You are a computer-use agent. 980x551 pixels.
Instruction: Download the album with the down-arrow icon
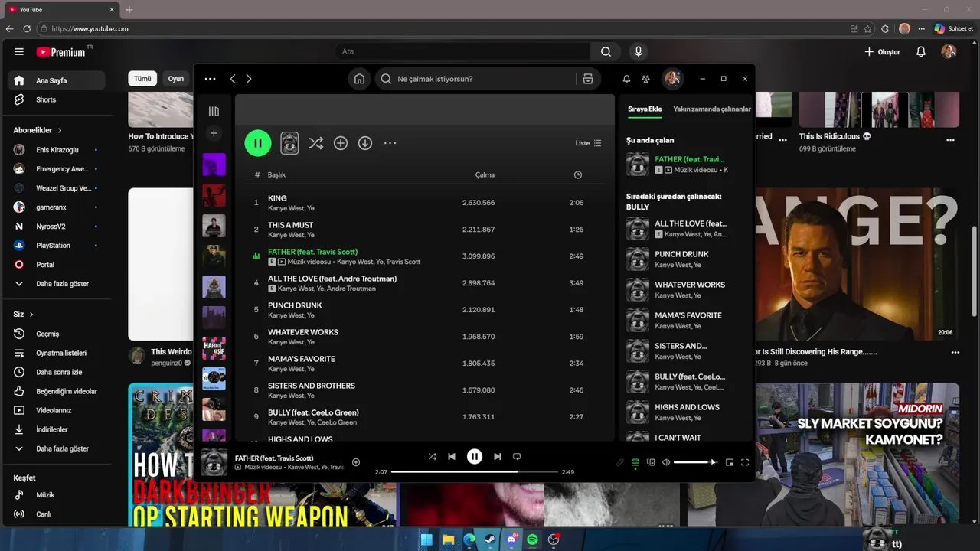tap(365, 143)
